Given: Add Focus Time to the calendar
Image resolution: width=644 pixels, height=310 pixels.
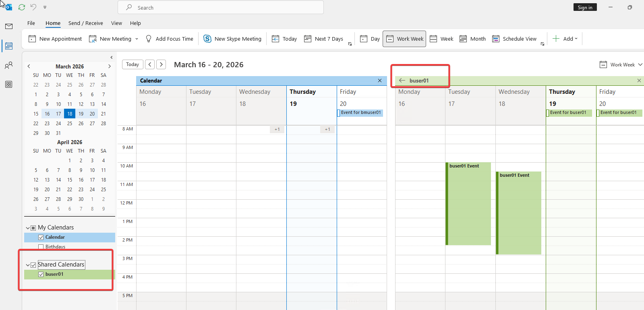Looking at the screenshot, I should (170, 39).
